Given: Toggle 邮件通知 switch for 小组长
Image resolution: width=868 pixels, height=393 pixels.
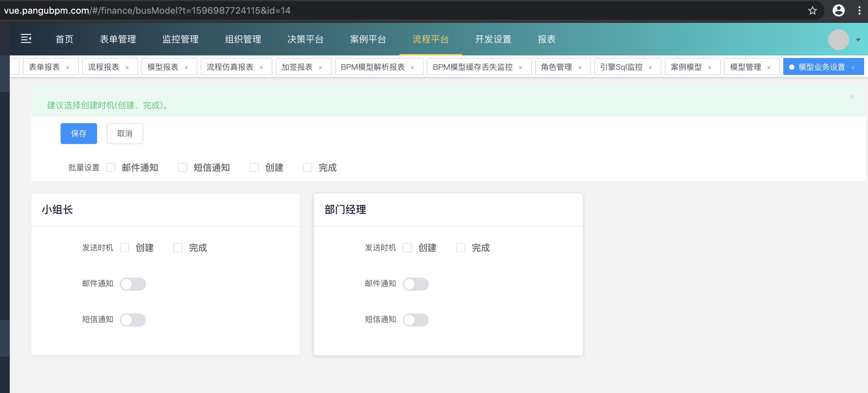Looking at the screenshot, I should (133, 284).
